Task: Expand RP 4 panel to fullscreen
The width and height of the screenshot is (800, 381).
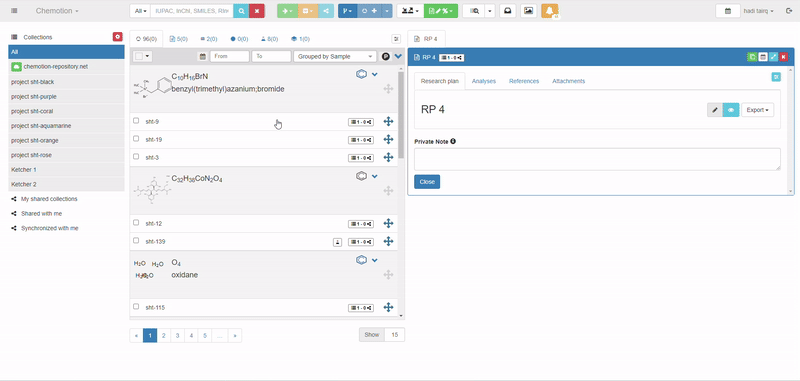Action: 773,57
